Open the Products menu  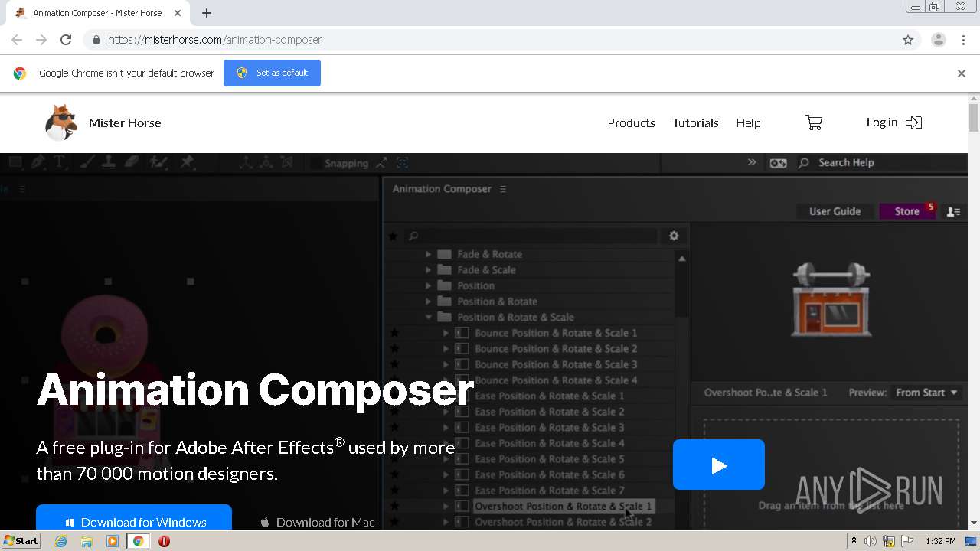(631, 122)
